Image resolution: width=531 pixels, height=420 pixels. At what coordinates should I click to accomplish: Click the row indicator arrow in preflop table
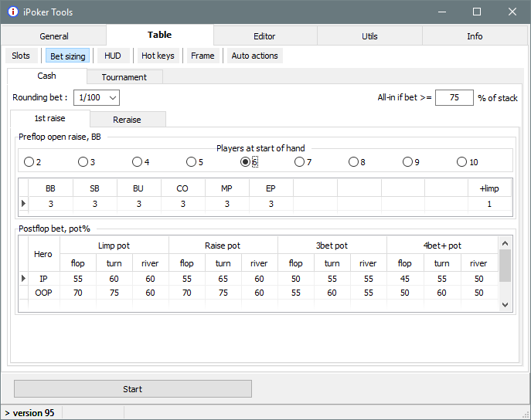[x=23, y=204]
